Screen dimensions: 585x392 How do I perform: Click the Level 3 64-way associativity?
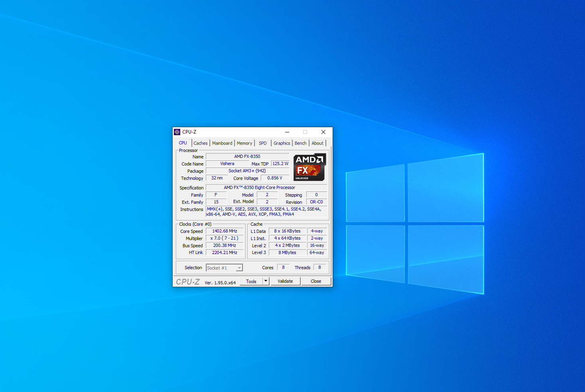point(317,252)
